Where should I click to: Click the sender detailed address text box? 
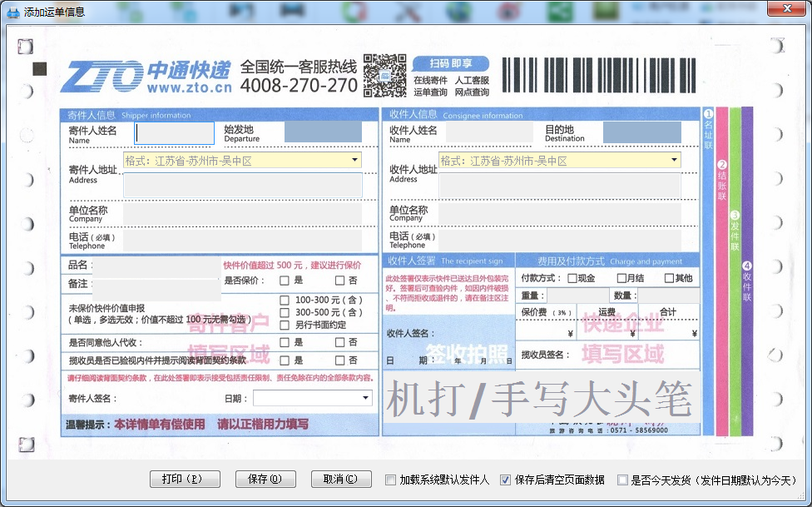(242, 185)
